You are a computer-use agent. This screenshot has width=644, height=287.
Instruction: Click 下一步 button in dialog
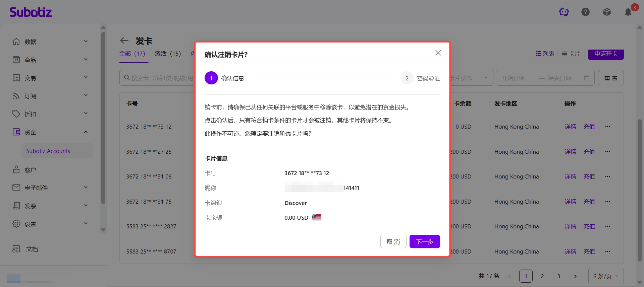point(425,241)
